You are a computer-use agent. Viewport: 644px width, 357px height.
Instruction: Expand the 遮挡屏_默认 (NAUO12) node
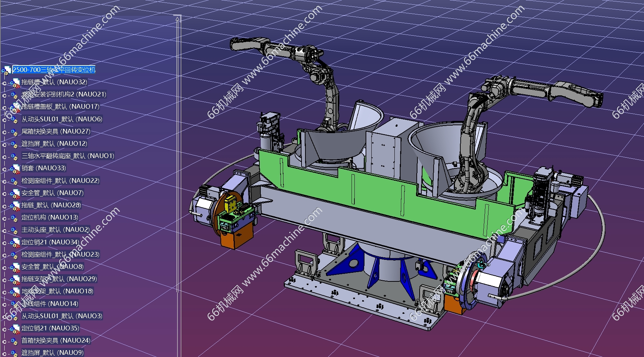pos(4,145)
